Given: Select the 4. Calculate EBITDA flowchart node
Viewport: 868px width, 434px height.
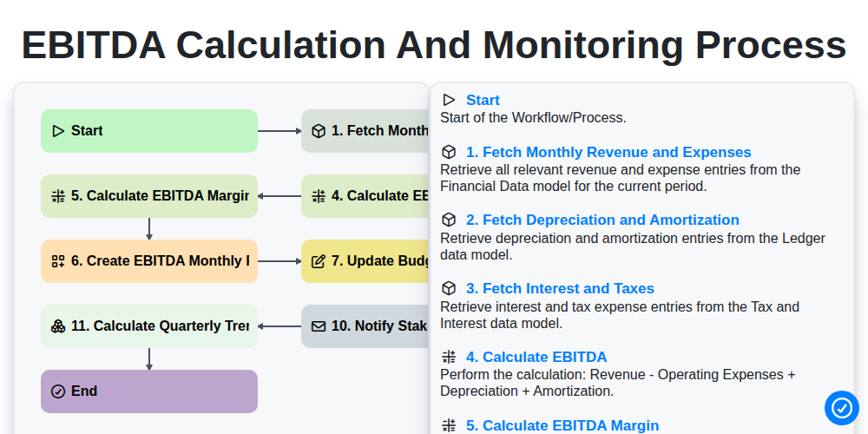Looking at the screenshot, I should [x=365, y=196].
